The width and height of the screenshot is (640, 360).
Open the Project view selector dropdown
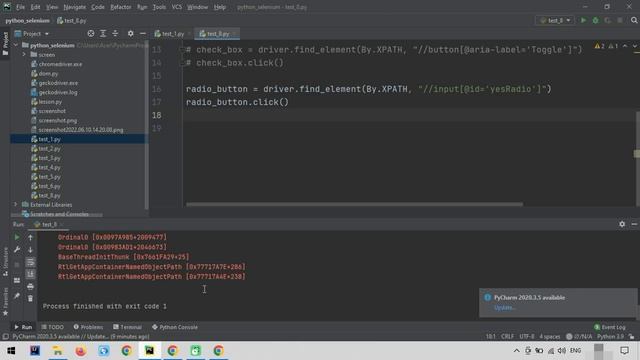pyautogui.click(x=32, y=33)
